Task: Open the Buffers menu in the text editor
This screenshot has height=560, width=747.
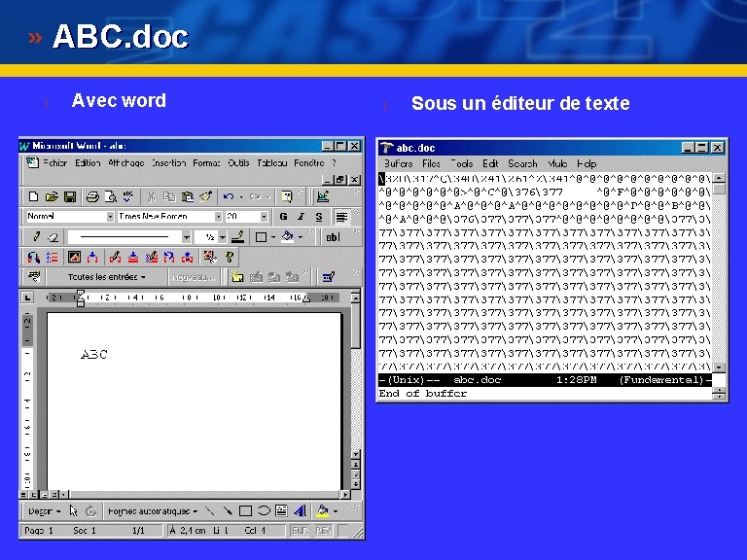Action: 398,163
